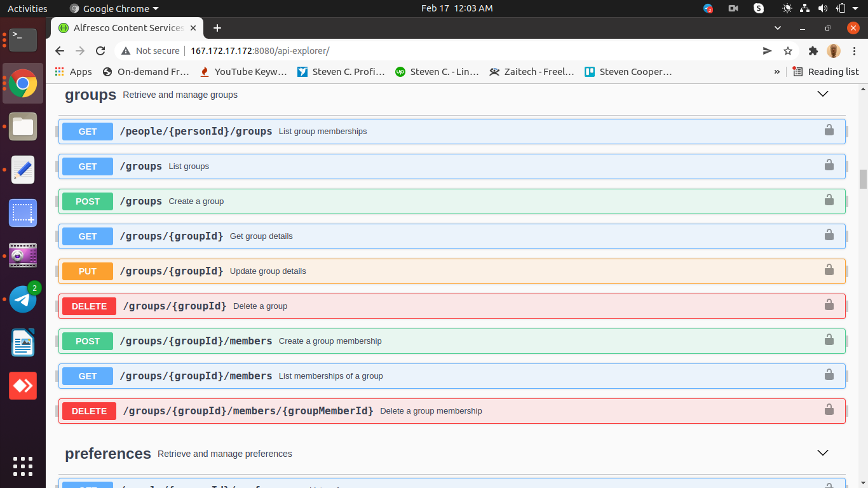Click DELETE button for Delete a group membership

click(89, 411)
